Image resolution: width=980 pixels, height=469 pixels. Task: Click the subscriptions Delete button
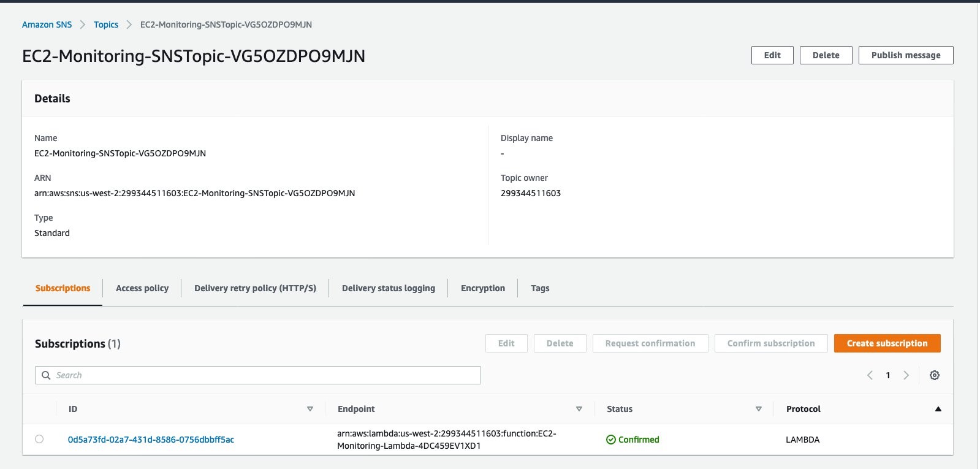(x=560, y=343)
